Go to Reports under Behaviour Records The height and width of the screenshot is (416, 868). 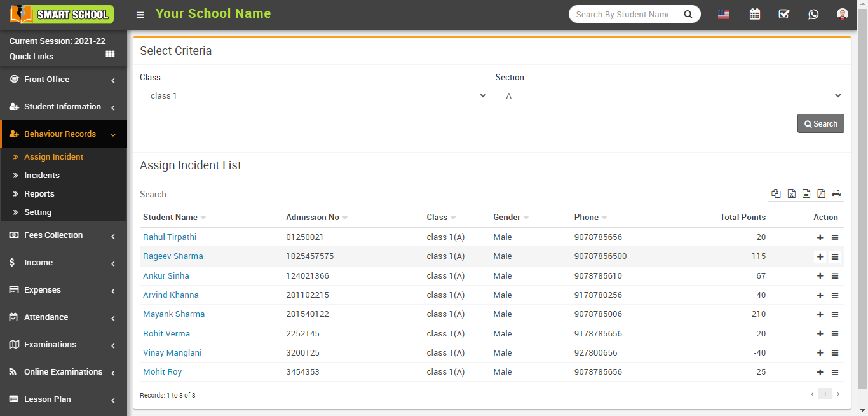[39, 194]
